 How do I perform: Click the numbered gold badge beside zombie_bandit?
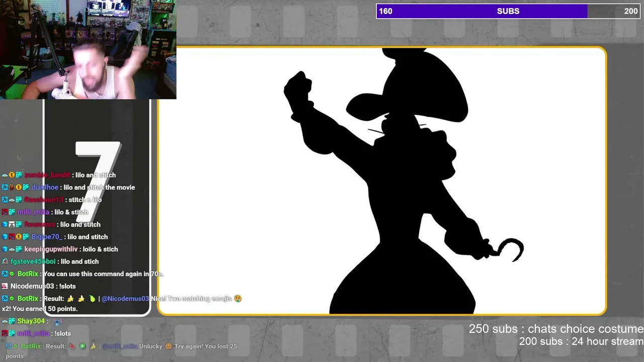click(11, 175)
